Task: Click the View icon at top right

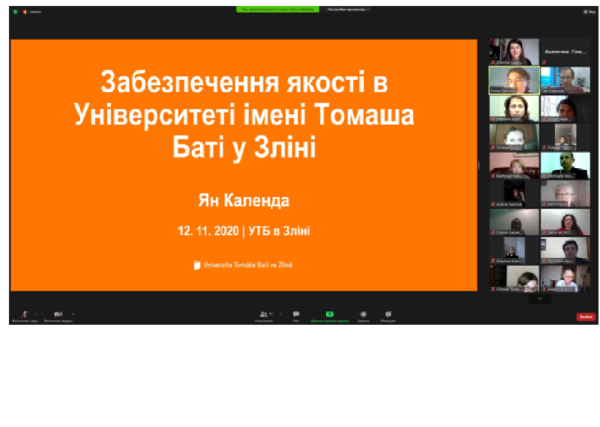Action: pos(590,11)
